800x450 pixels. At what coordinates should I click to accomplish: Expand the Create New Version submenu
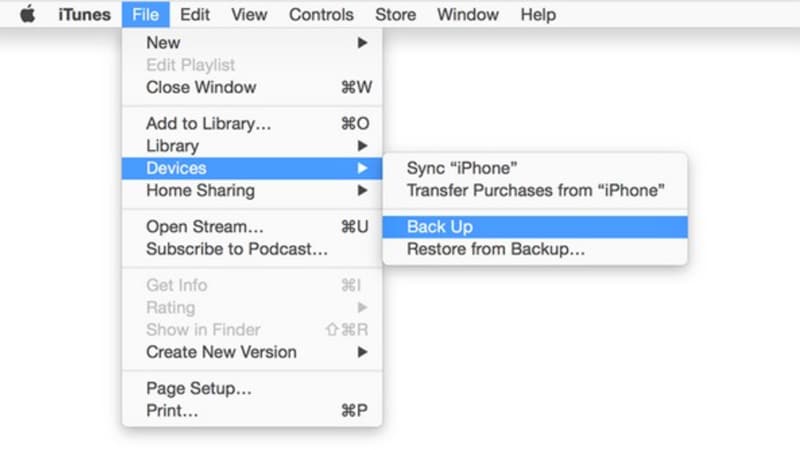click(x=252, y=352)
